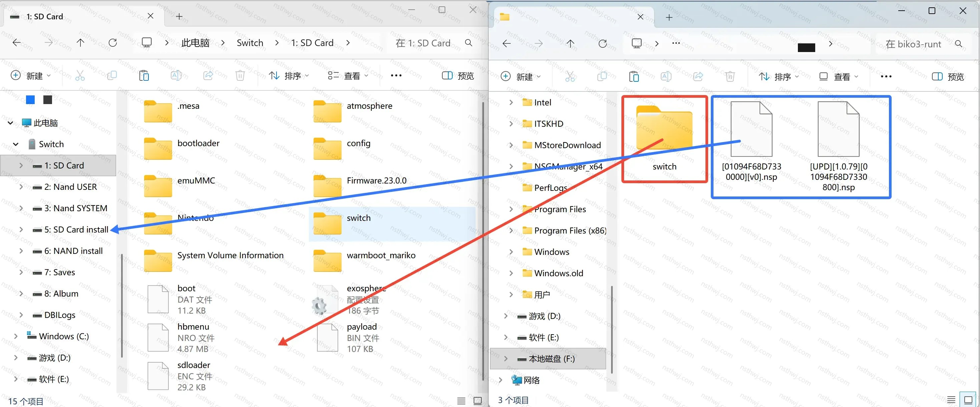The width and height of the screenshot is (980, 407).
Task: Select the [UPD][1.0.79] nsp file
Action: point(839,146)
